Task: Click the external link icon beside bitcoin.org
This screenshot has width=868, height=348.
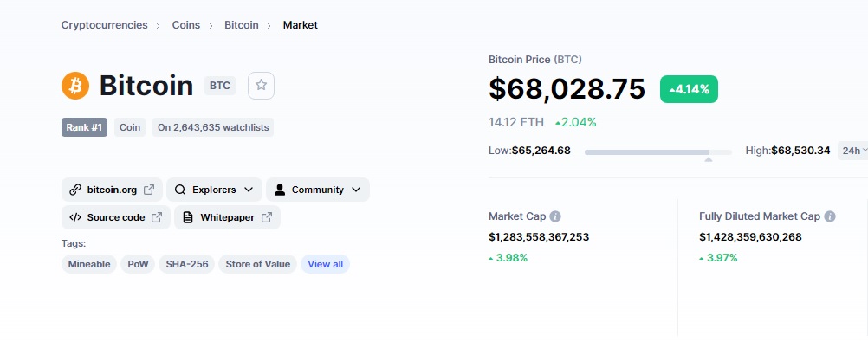Action: tap(149, 190)
